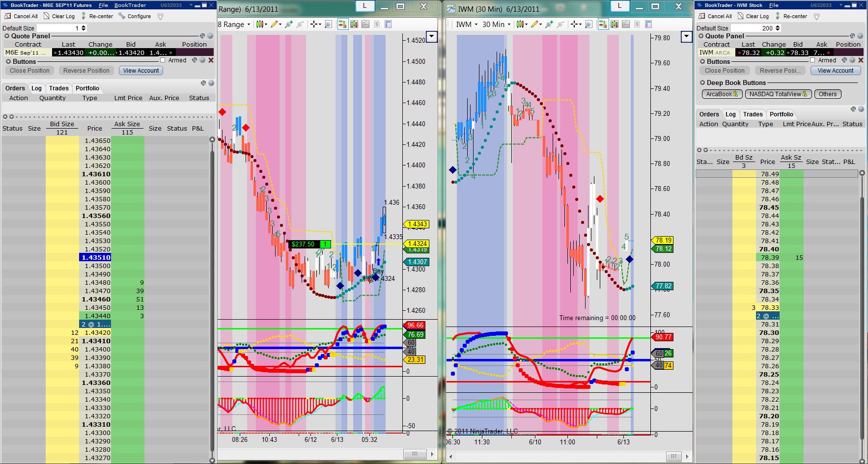
Task: Click red X beside M6E Armed checkbox
Action: 211,60
